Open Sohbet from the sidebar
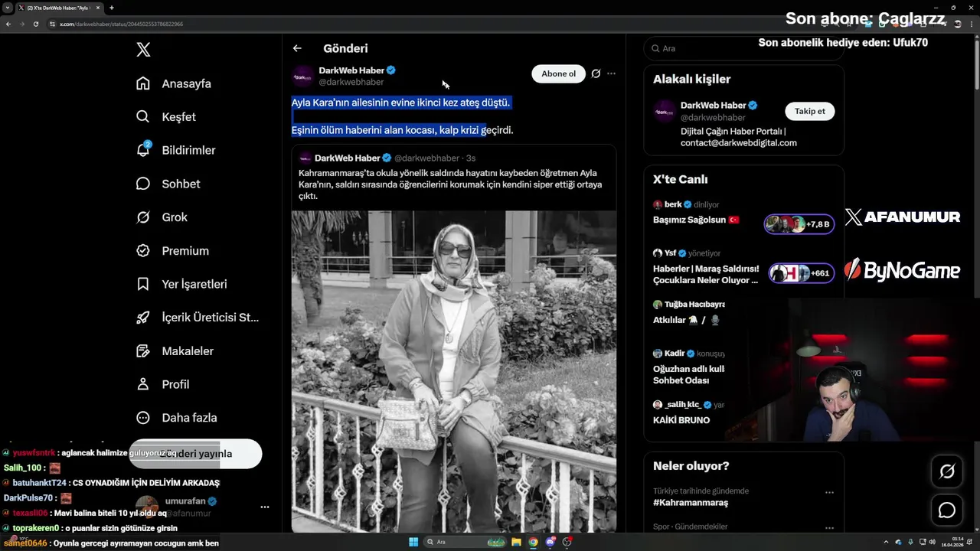This screenshot has width=980, height=551. pos(168,184)
